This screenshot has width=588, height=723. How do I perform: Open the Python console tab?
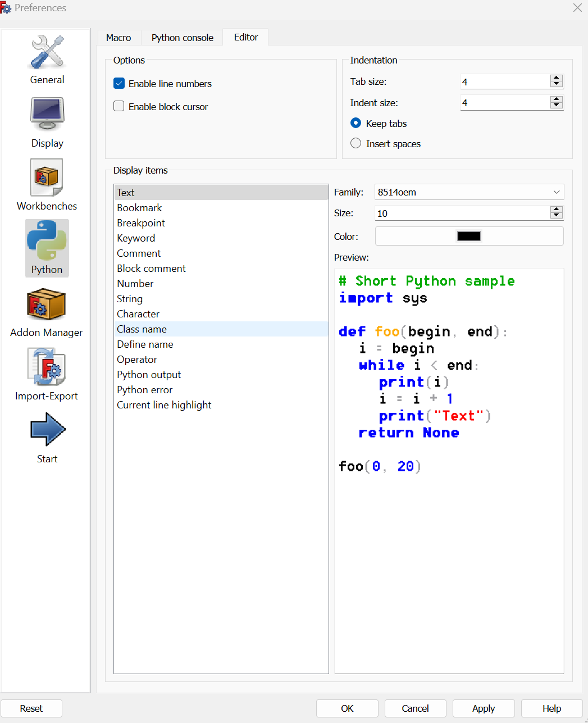(x=181, y=37)
